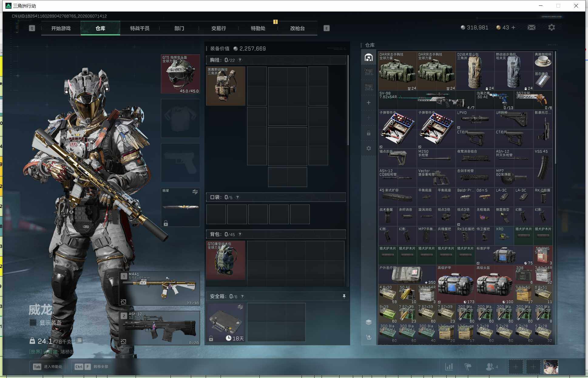This screenshot has width=588, height=378.
Task: Select the VSS 45 magazine
Action: pos(543,168)
